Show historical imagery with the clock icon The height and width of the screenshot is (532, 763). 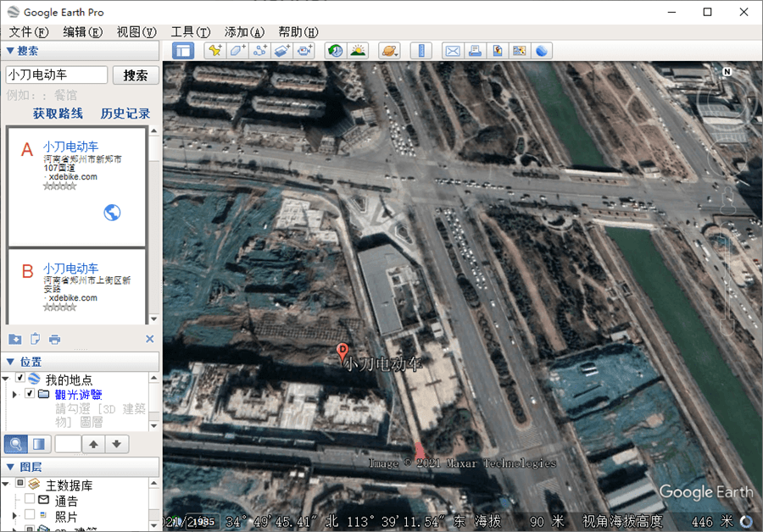point(336,51)
